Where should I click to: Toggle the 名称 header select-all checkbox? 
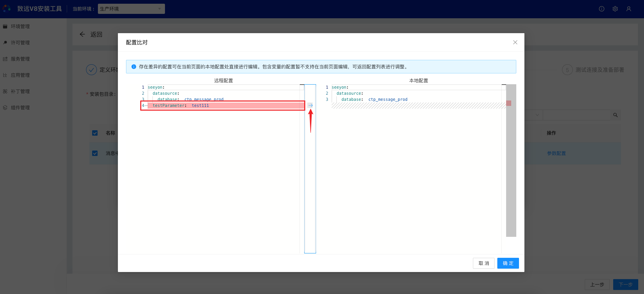(95, 133)
